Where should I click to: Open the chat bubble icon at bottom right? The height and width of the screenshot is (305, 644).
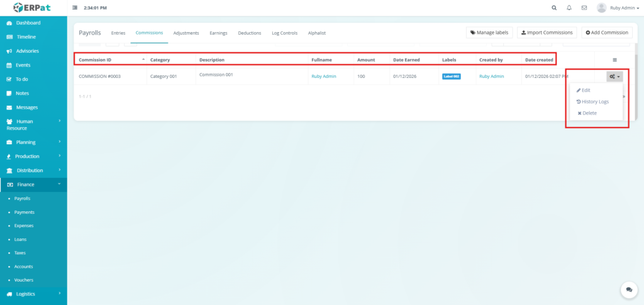point(628,289)
